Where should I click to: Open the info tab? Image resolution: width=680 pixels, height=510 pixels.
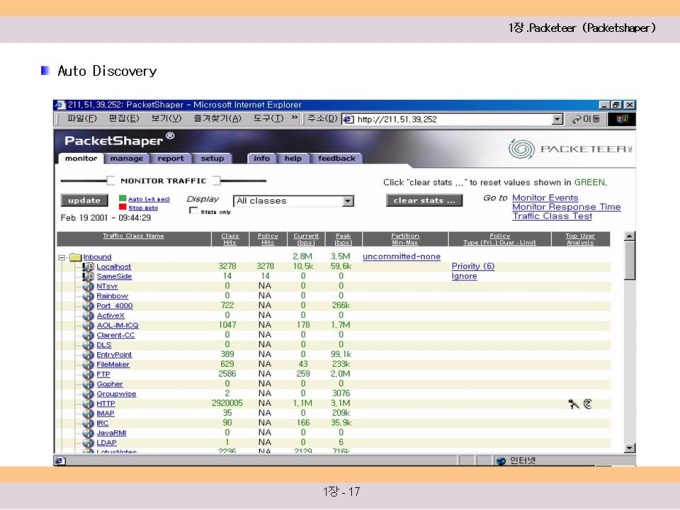[x=262, y=159]
